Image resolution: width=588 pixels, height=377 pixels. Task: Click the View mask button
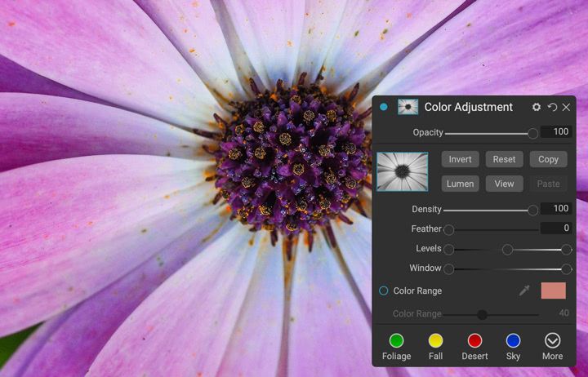click(504, 184)
